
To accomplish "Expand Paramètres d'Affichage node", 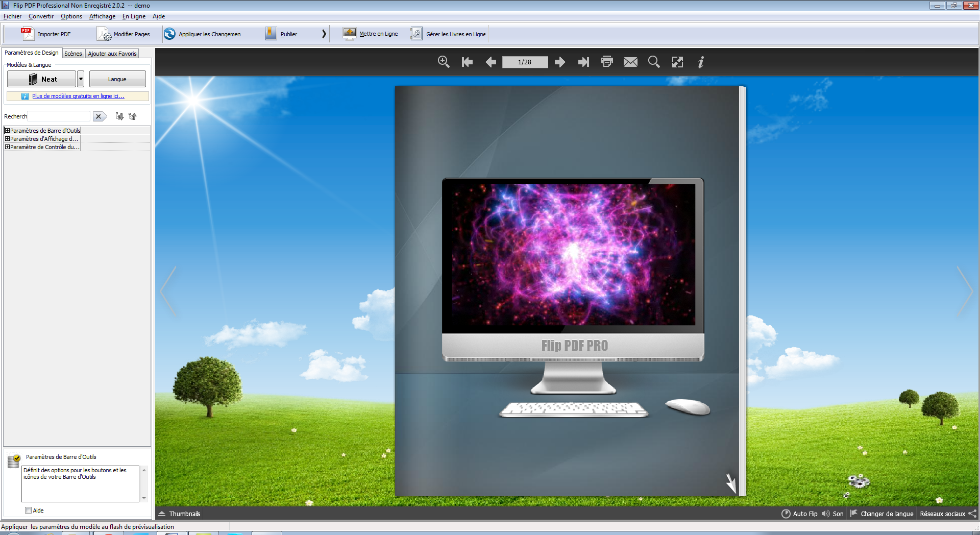I will (7, 139).
